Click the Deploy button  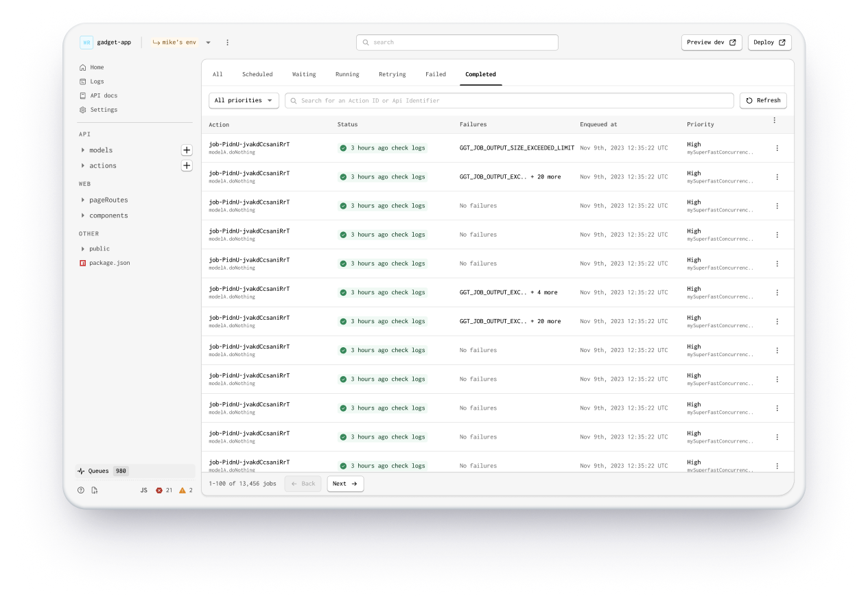pyautogui.click(x=770, y=43)
